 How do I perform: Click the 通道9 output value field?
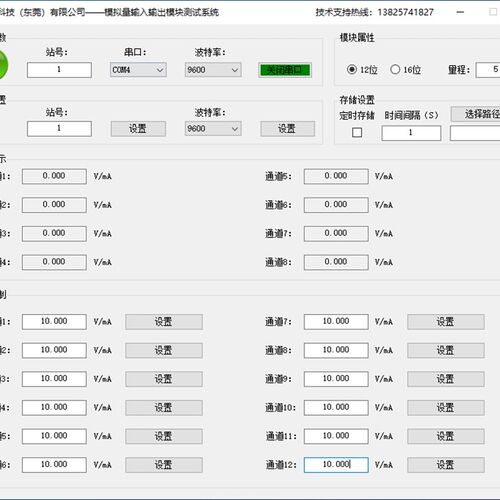336,379
